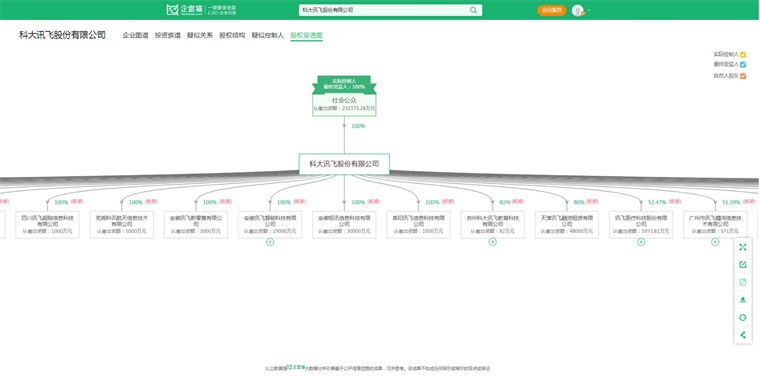Open dropdown arrow beside user avatar

(x=589, y=11)
